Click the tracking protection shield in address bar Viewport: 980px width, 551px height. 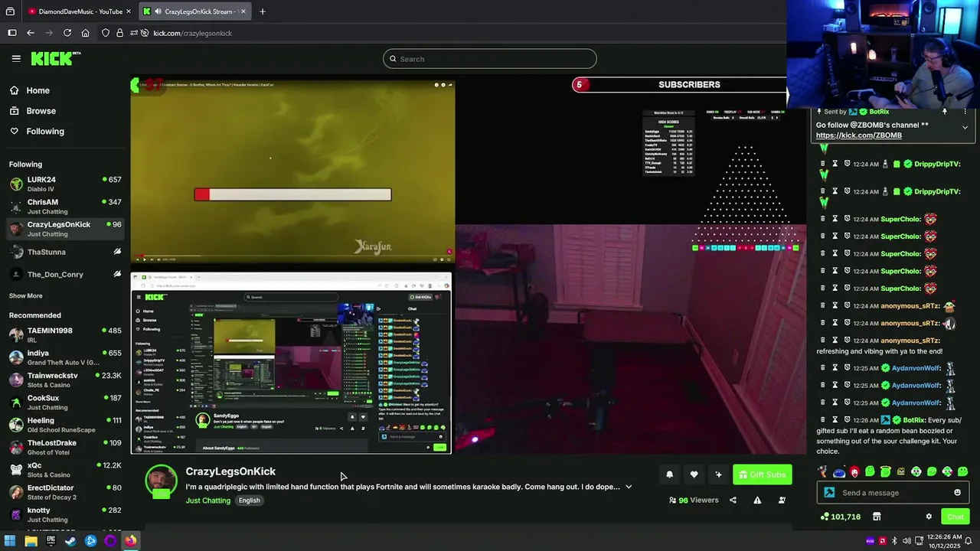coord(106,33)
